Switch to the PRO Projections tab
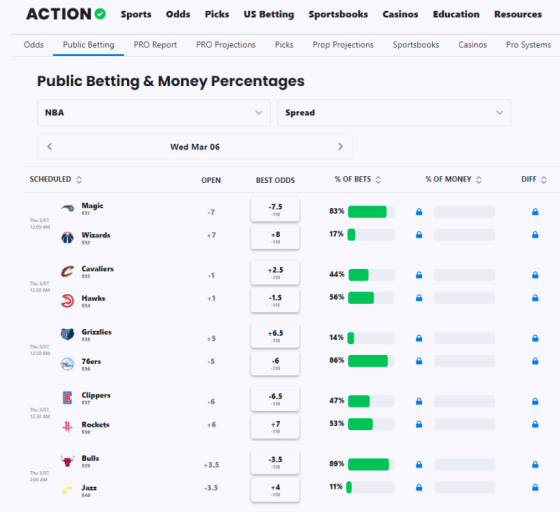Image resolution: width=560 pixels, height=512 pixels. [226, 45]
